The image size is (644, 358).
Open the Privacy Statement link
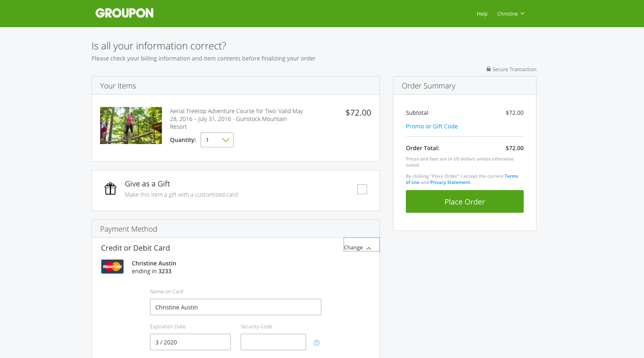click(450, 182)
